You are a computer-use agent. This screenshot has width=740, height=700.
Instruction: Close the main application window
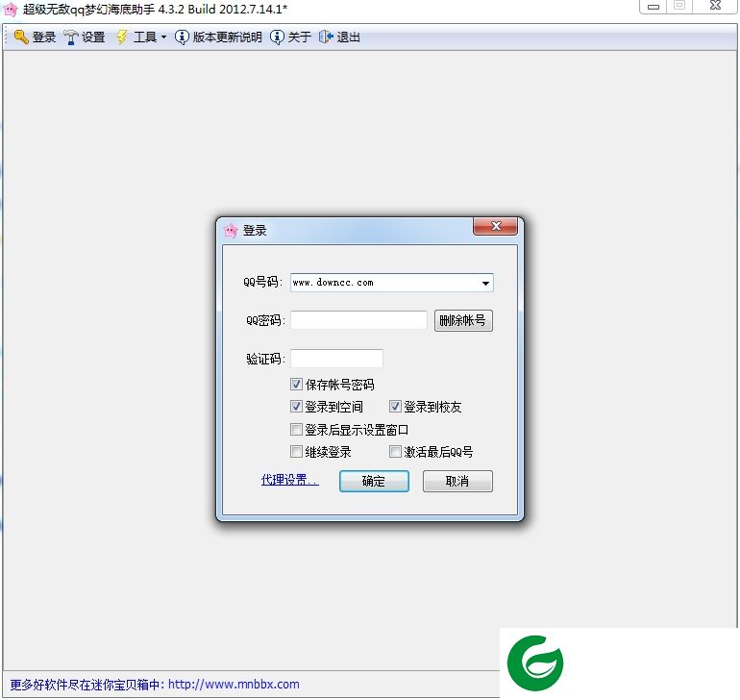coord(715,6)
